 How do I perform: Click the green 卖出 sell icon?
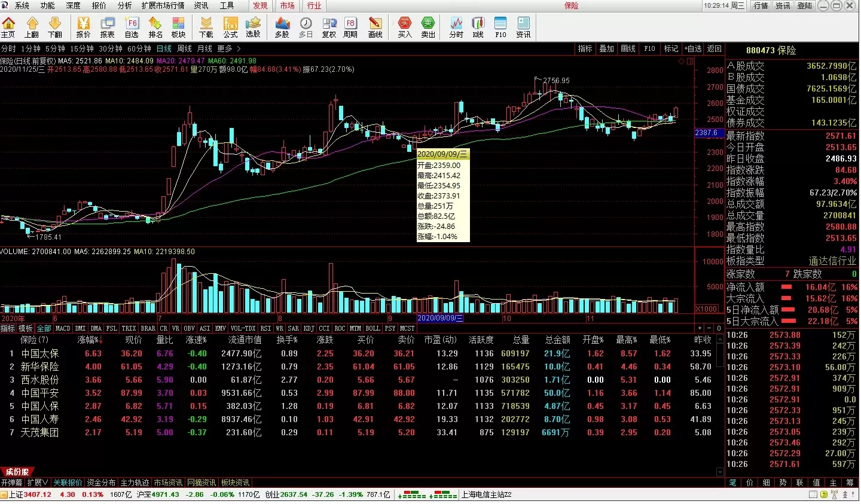coord(428,28)
